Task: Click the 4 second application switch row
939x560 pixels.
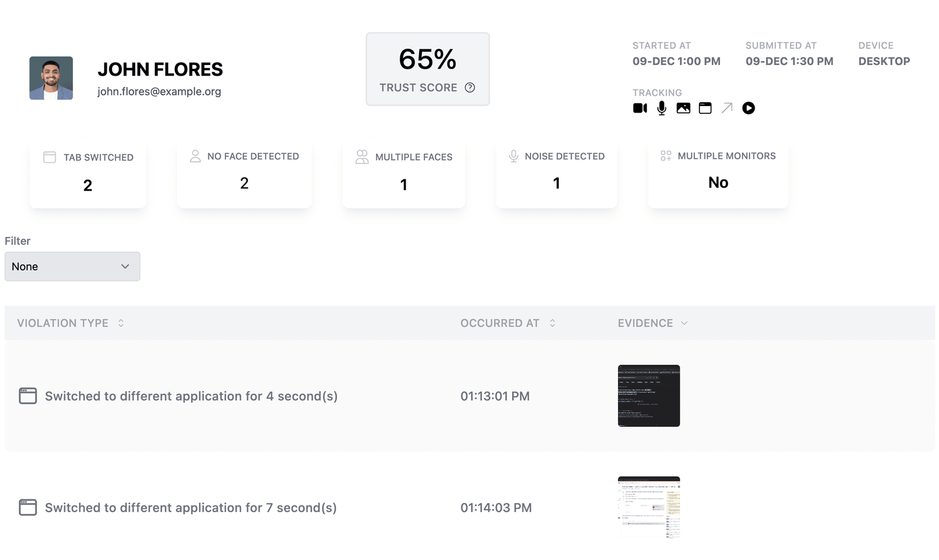Action: click(191, 396)
